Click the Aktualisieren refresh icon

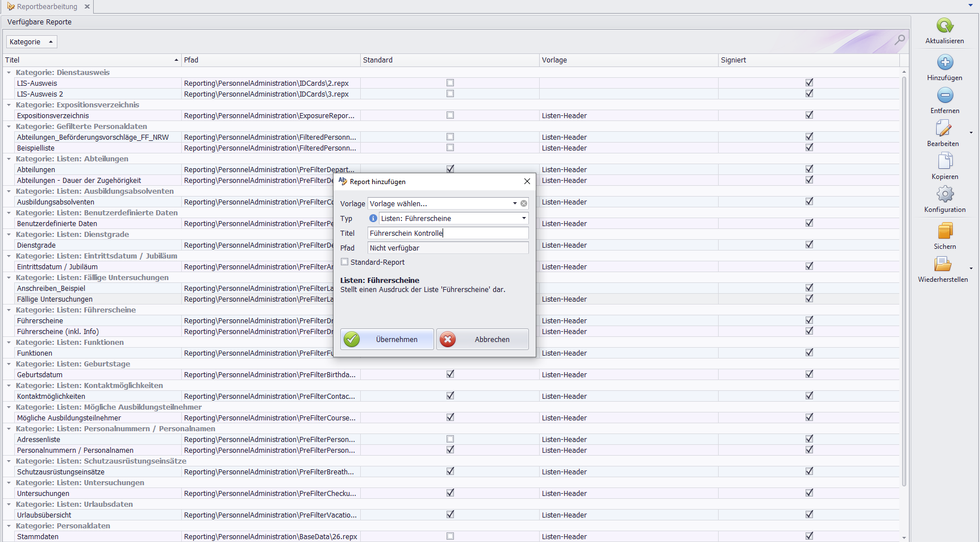[x=944, y=26]
